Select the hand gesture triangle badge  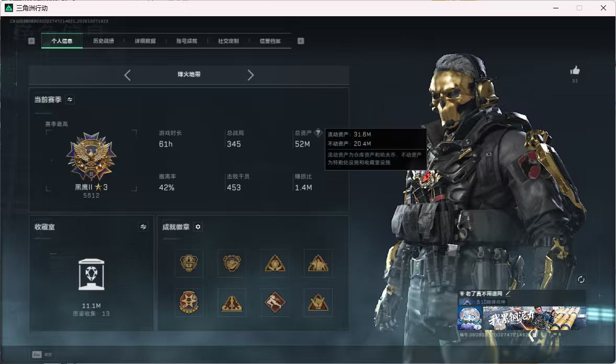[318, 302]
